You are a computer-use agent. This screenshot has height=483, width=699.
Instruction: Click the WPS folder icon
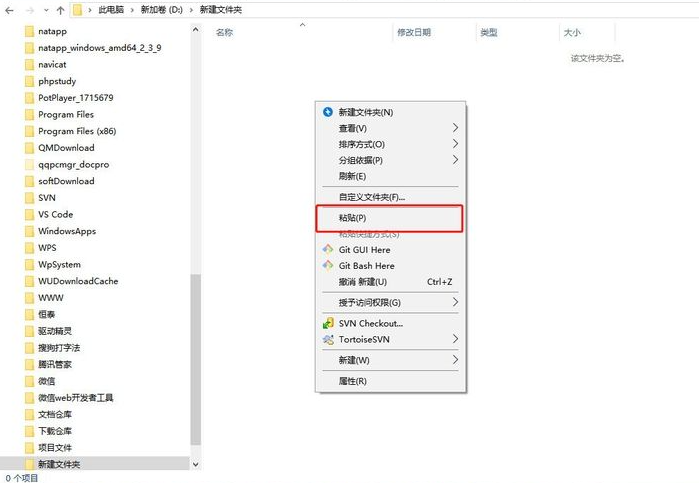pyautogui.click(x=29, y=248)
